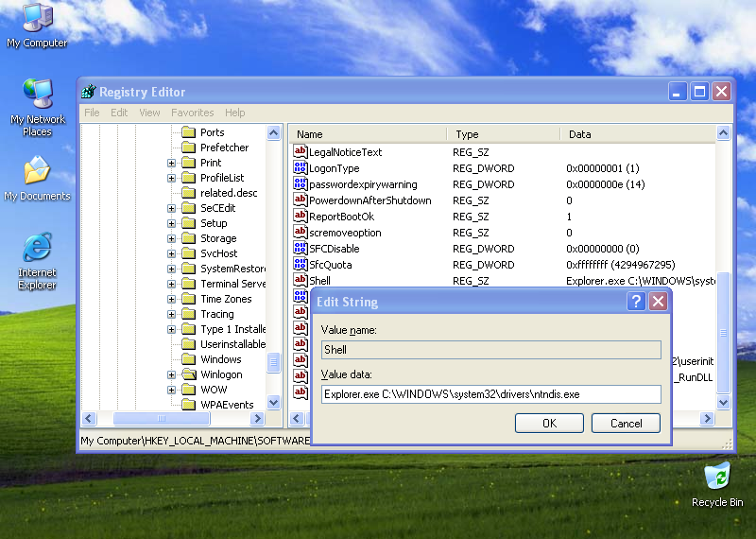Image resolution: width=756 pixels, height=539 pixels.
Task: Select the WPAEvents folder icon
Action: click(188, 405)
